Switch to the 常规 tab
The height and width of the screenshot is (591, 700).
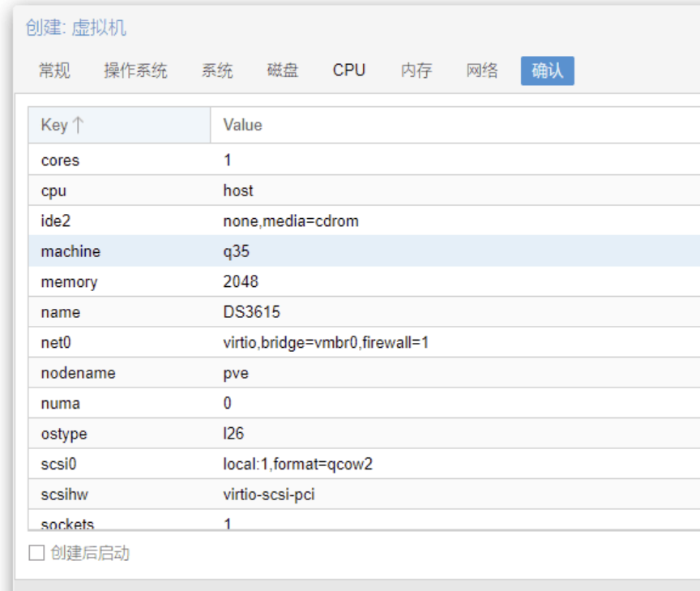(54, 71)
